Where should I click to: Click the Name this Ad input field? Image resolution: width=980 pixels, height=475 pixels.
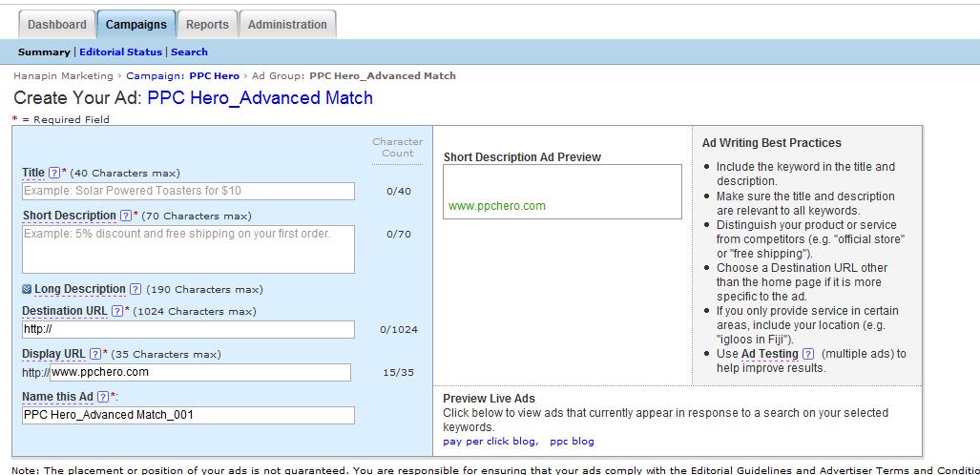pyautogui.click(x=188, y=415)
